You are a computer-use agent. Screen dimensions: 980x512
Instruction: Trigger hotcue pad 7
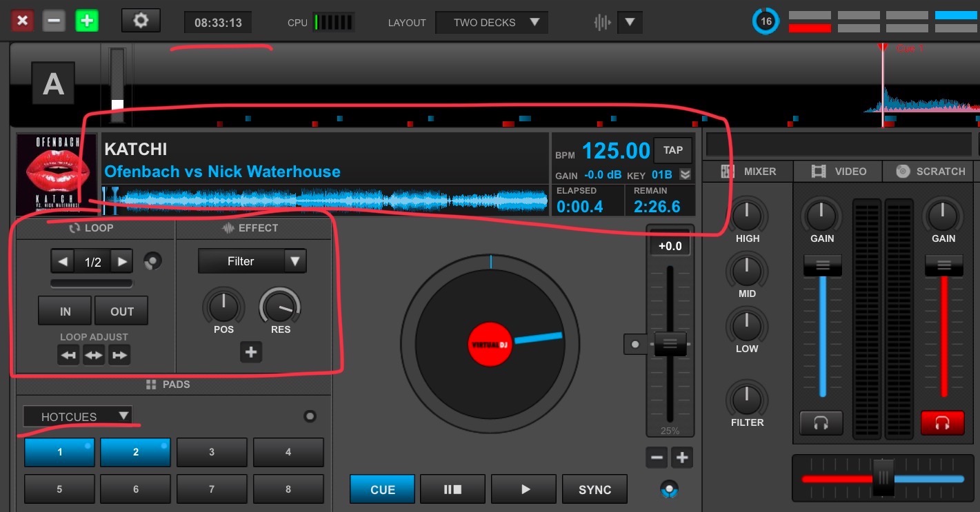pyautogui.click(x=212, y=489)
